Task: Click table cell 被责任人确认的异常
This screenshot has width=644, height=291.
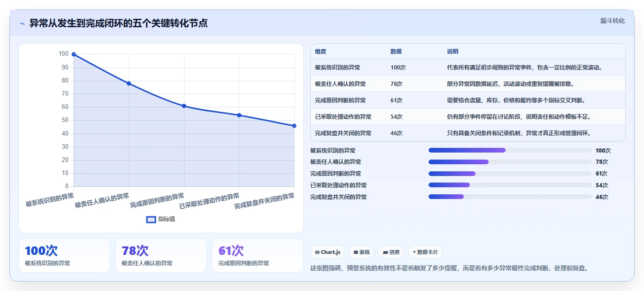Action: click(x=340, y=84)
